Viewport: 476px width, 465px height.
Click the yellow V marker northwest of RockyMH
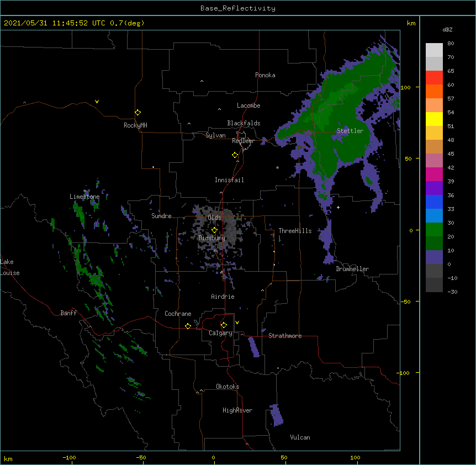97,102
